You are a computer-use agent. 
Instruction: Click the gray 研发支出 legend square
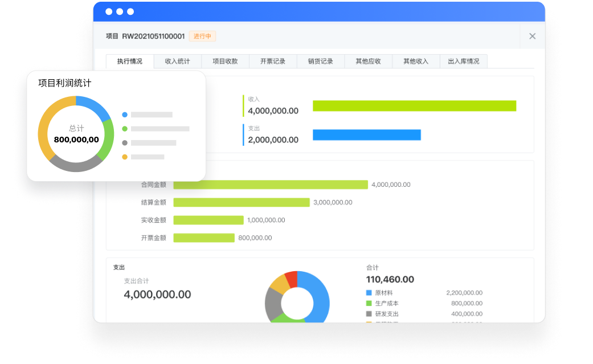point(369,314)
